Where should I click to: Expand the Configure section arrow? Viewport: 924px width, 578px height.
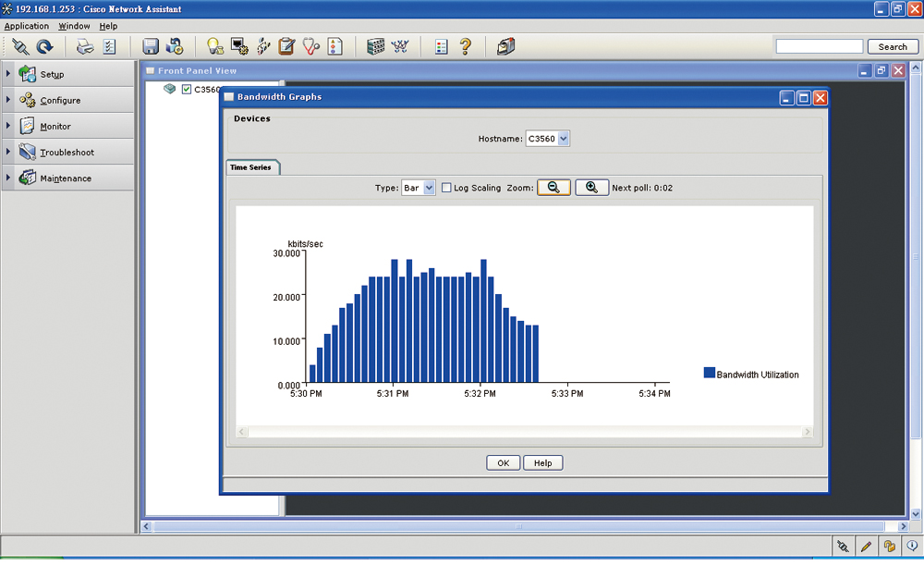click(8, 100)
